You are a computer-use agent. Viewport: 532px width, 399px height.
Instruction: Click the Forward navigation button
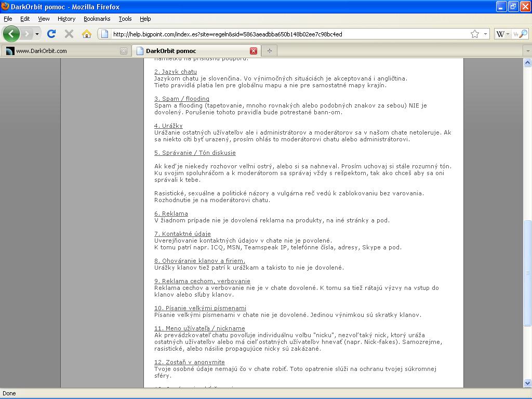coord(27,34)
